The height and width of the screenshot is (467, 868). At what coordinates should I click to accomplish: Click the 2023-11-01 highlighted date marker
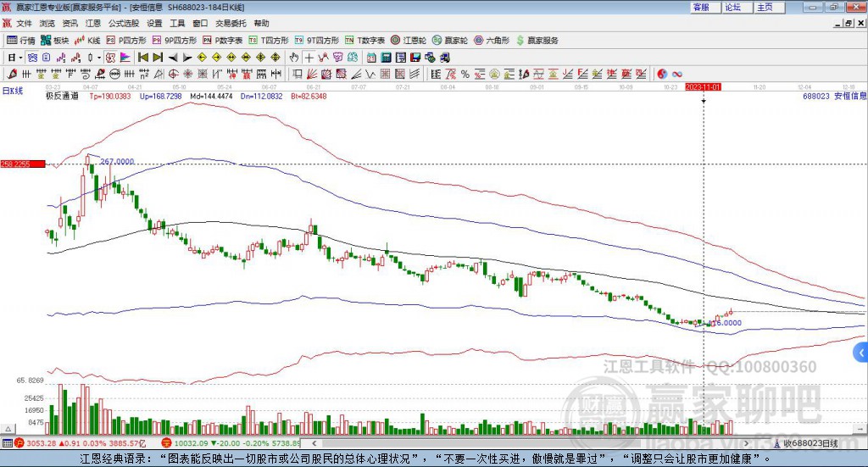703,87
